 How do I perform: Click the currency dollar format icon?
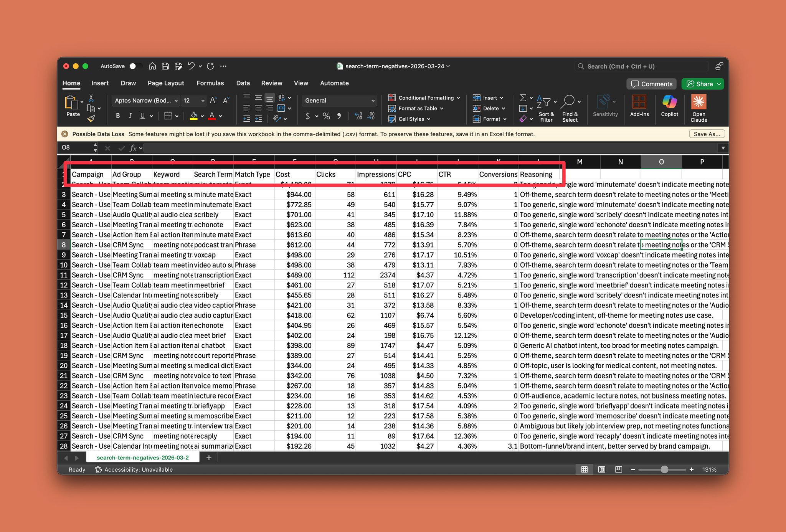click(308, 116)
